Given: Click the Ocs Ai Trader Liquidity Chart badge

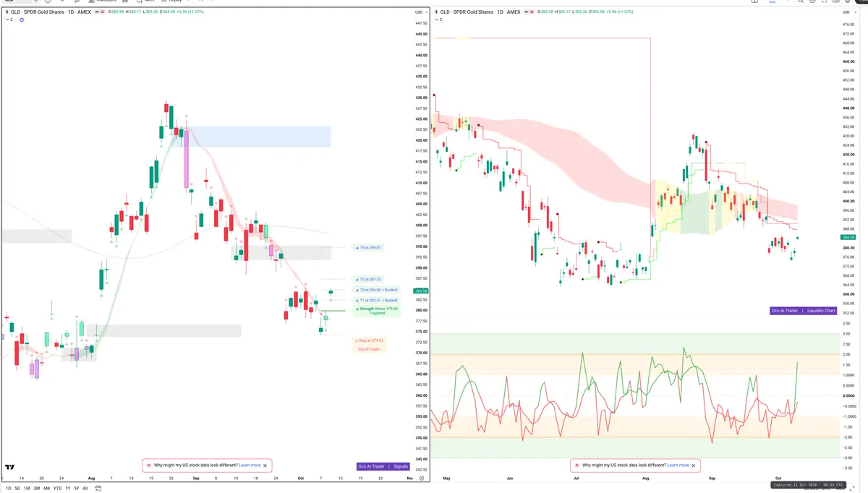Looking at the screenshot, I should pos(804,311).
